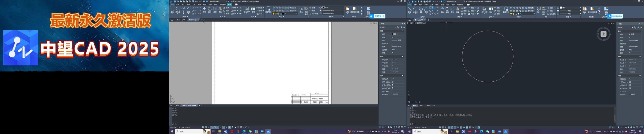This screenshot has height=134, width=644.
Task: Select the Stretch tool in Drawing2 window
Action: 226,8
